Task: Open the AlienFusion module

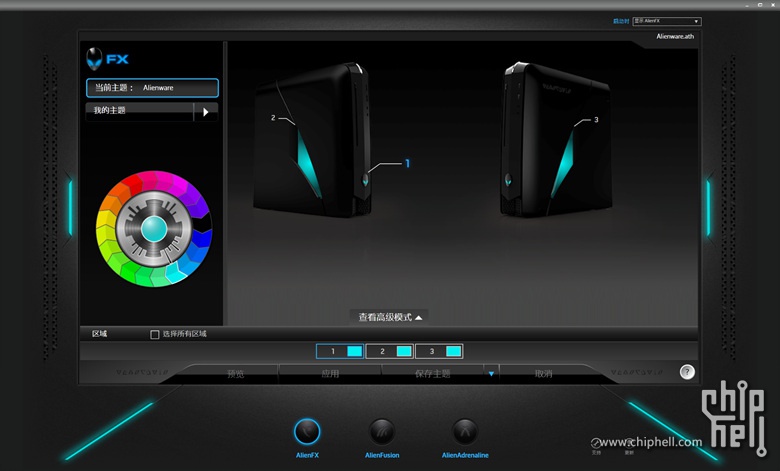Action: [382, 432]
